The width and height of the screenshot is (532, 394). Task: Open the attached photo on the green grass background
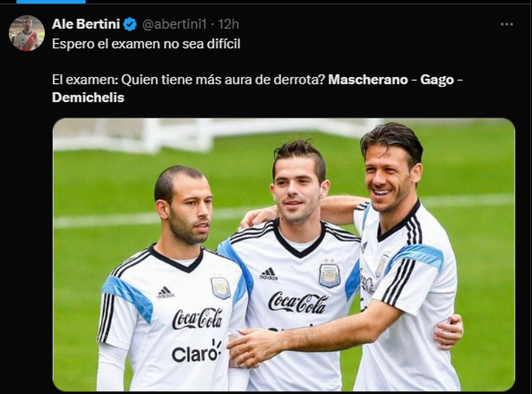point(284,254)
